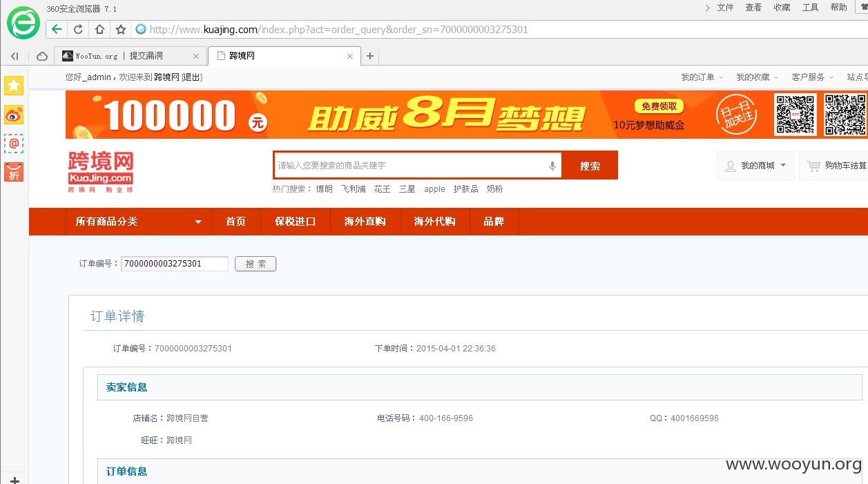Open the 收藏 menu
The width and height of the screenshot is (868, 484).
pos(782,8)
